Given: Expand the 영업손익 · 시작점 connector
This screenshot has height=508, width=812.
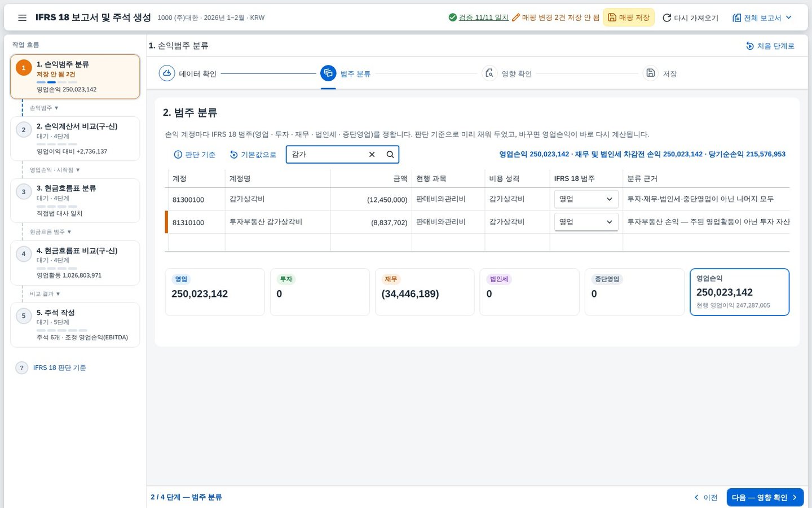Looking at the screenshot, I should click(x=55, y=170).
